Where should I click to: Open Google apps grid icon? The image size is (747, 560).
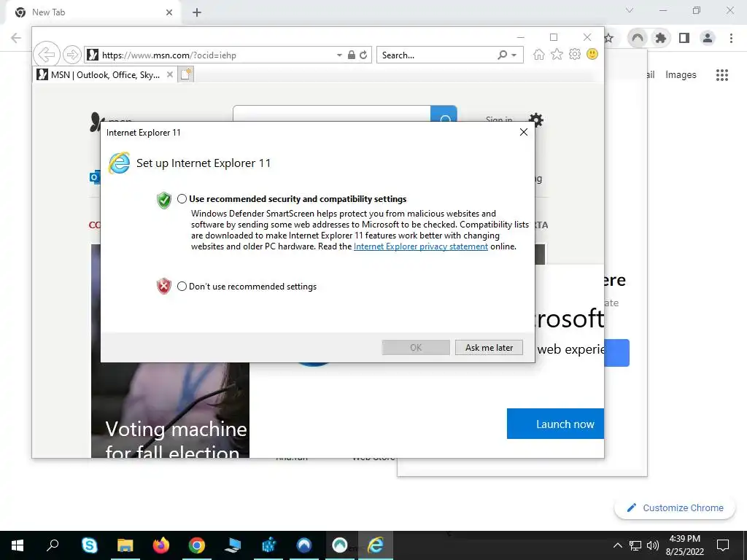click(722, 75)
